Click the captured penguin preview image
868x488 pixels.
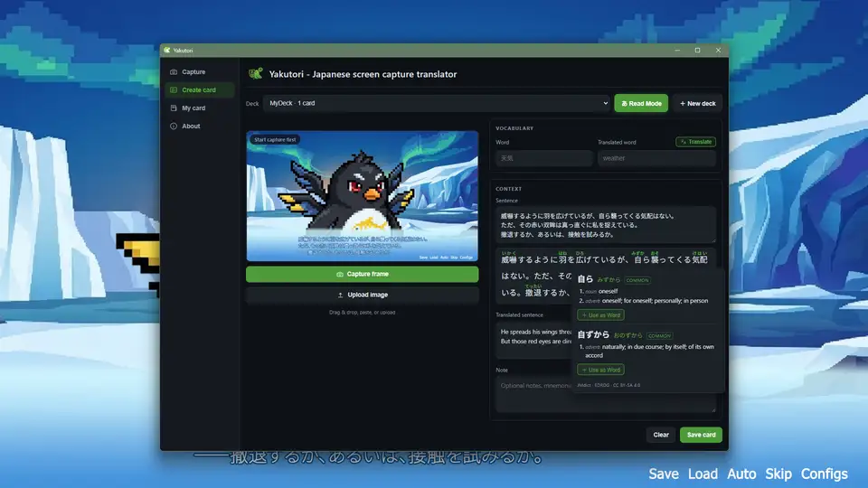362,196
